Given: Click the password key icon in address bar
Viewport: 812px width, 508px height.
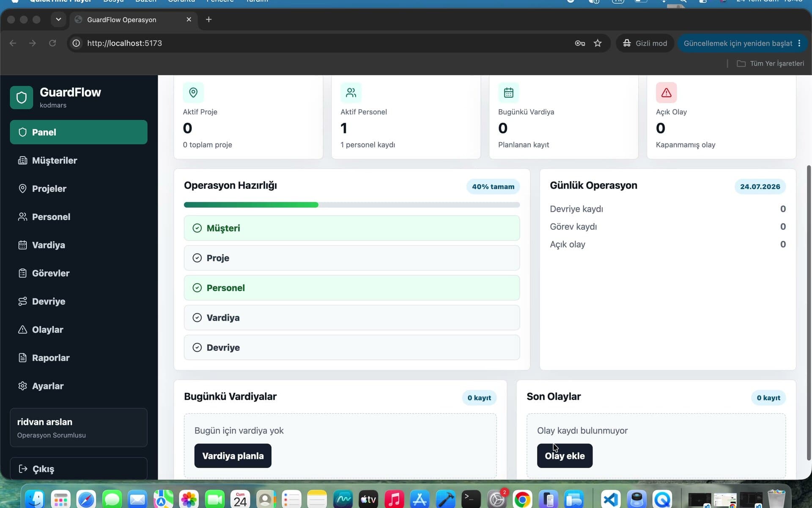Looking at the screenshot, I should click(x=580, y=43).
